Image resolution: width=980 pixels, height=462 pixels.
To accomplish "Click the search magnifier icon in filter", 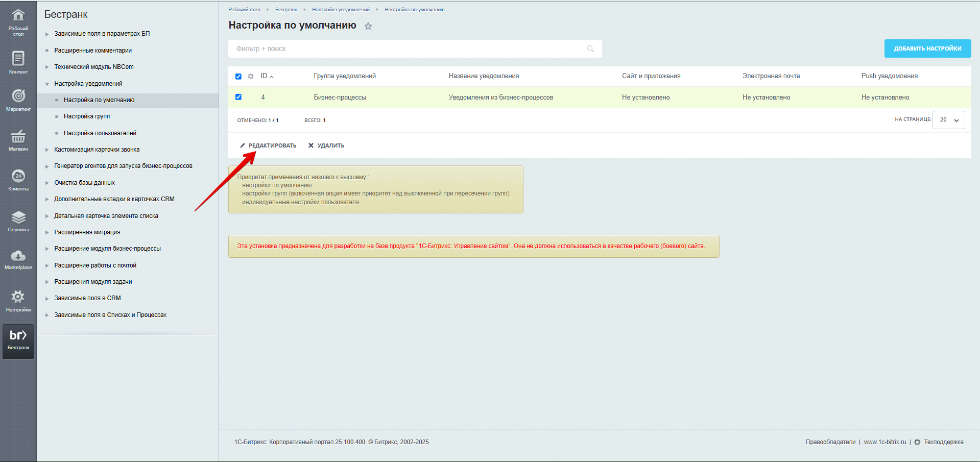I will [590, 49].
